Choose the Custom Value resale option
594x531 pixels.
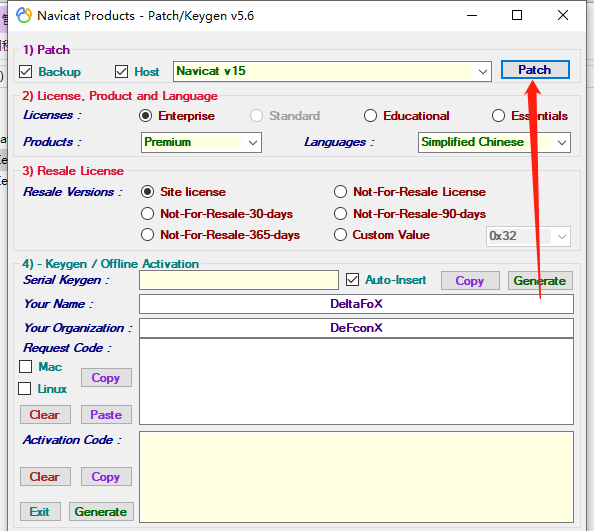[x=340, y=235]
